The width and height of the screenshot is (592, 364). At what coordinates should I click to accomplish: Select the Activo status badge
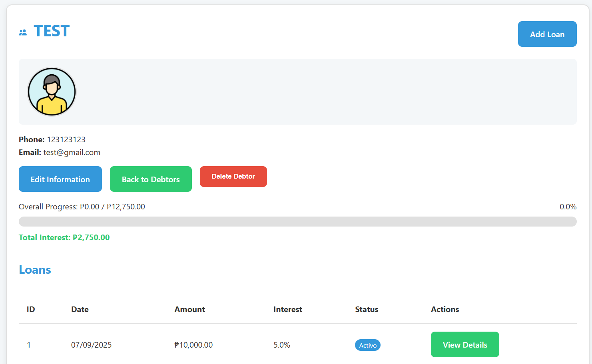point(368,345)
